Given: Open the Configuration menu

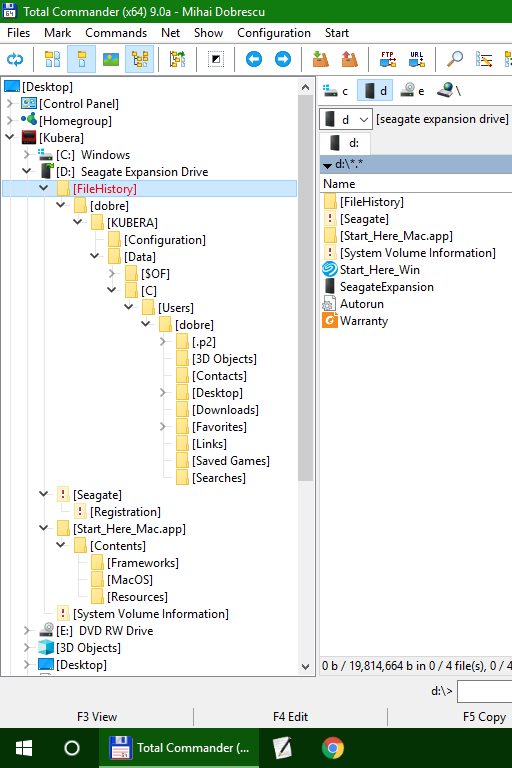Looking at the screenshot, I should tap(274, 33).
